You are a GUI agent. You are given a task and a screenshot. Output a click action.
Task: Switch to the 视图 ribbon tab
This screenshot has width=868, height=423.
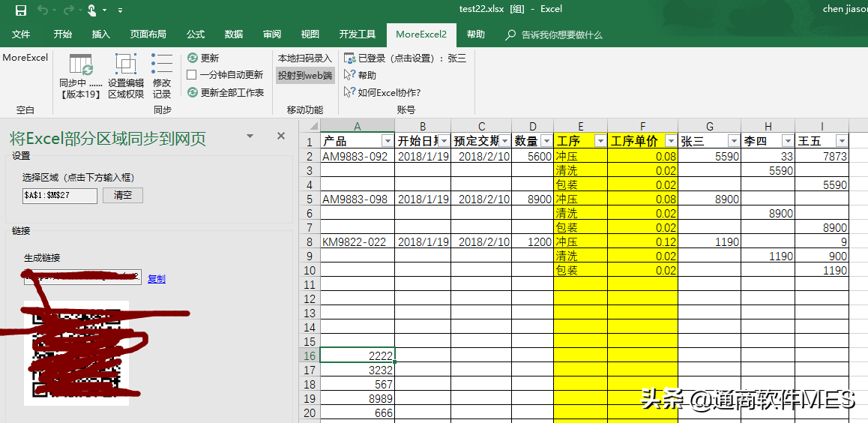(310, 34)
